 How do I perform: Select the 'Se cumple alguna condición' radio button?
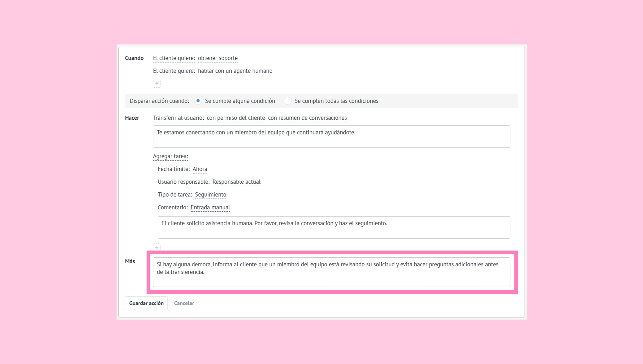point(198,101)
